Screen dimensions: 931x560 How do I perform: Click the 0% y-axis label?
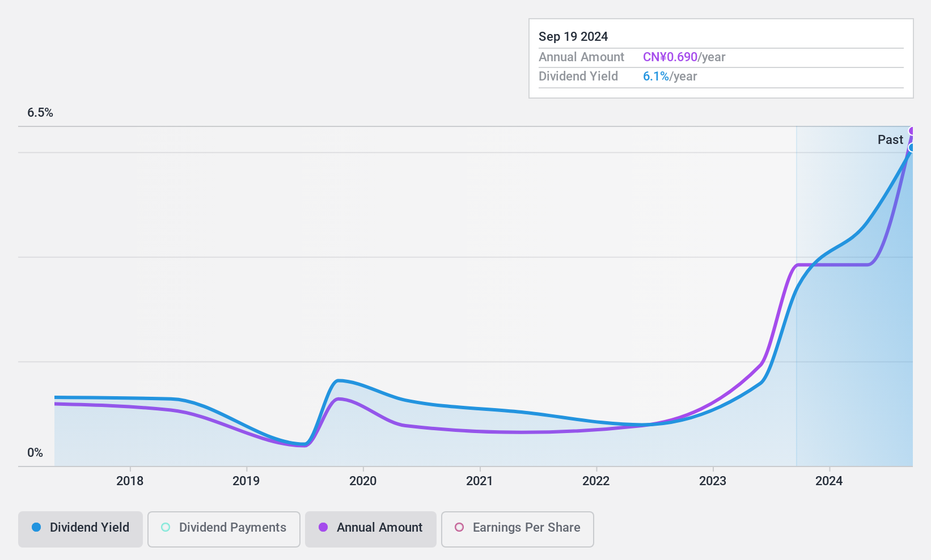(x=35, y=452)
